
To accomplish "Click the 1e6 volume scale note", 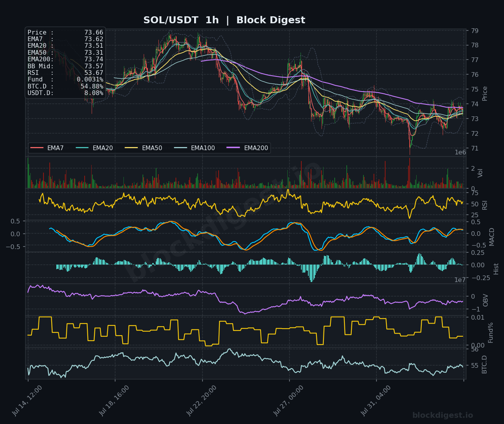I will click(461, 152).
